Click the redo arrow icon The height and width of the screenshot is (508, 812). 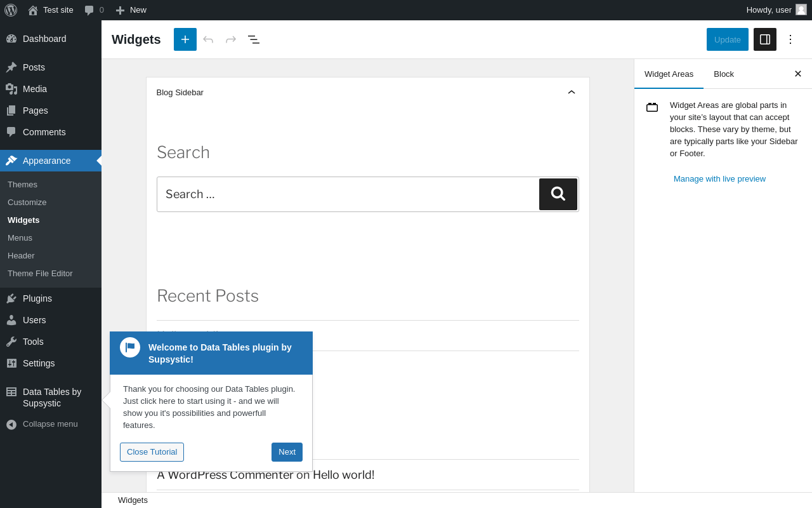pyautogui.click(x=231, y=39)
